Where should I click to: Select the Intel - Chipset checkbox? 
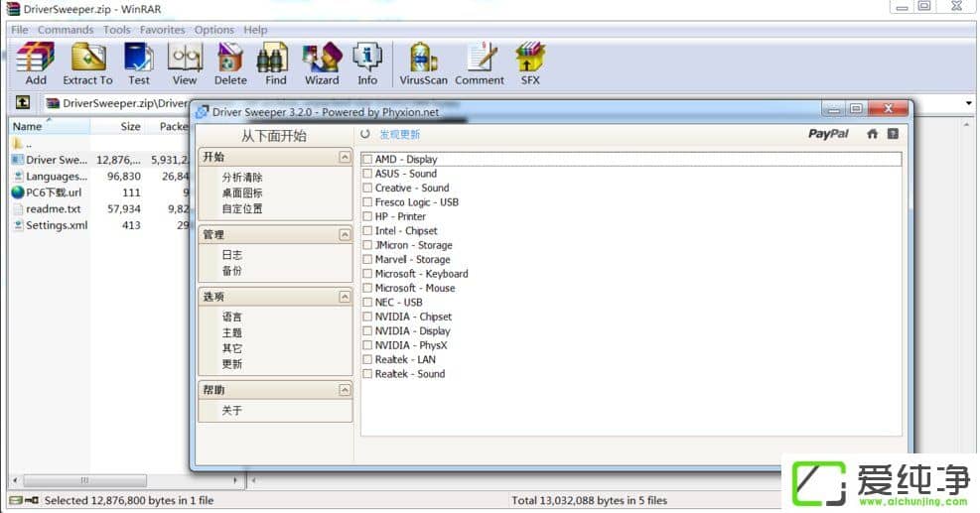(367, 231)
